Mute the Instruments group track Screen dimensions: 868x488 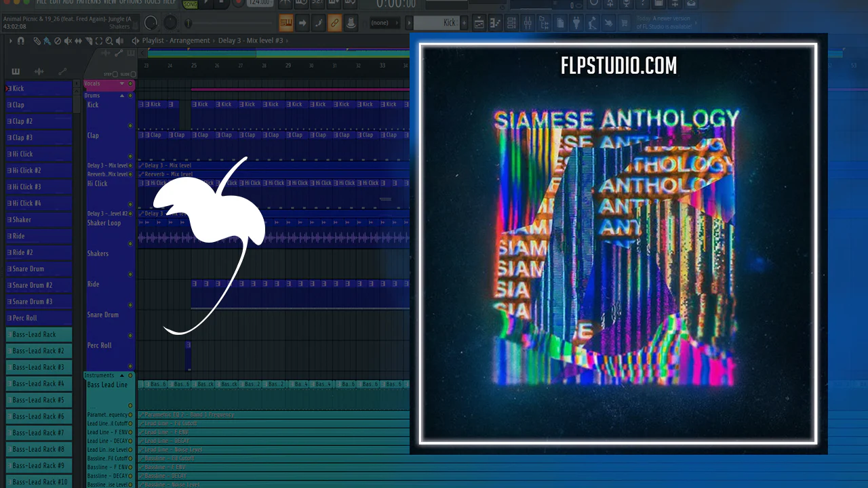tap(130, 375)
